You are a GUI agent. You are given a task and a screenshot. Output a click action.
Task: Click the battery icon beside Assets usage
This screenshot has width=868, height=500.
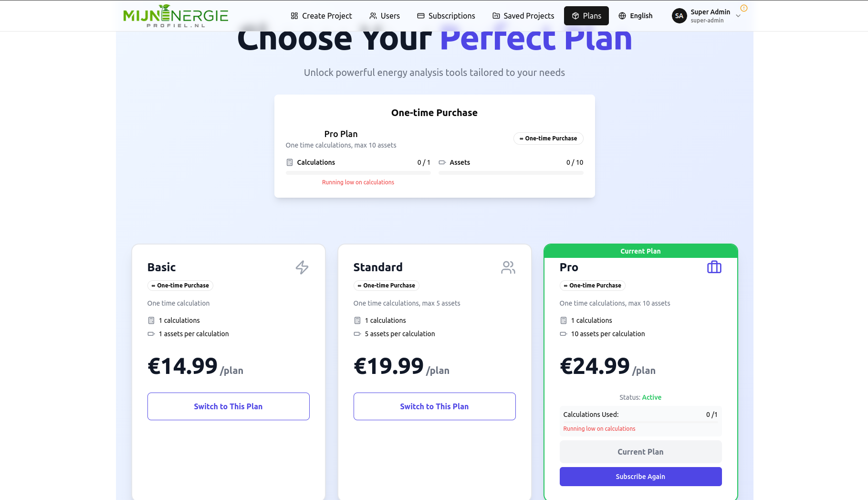pyautogui.click(x=442, y=162)
